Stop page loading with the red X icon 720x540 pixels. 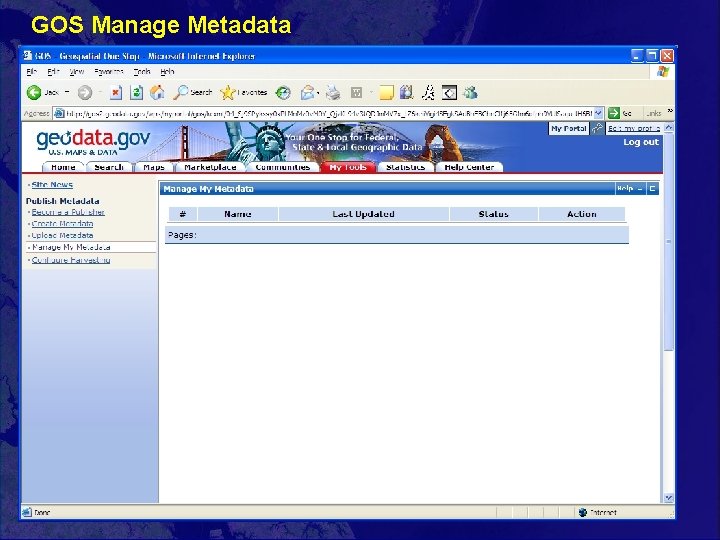coord(116,93)
